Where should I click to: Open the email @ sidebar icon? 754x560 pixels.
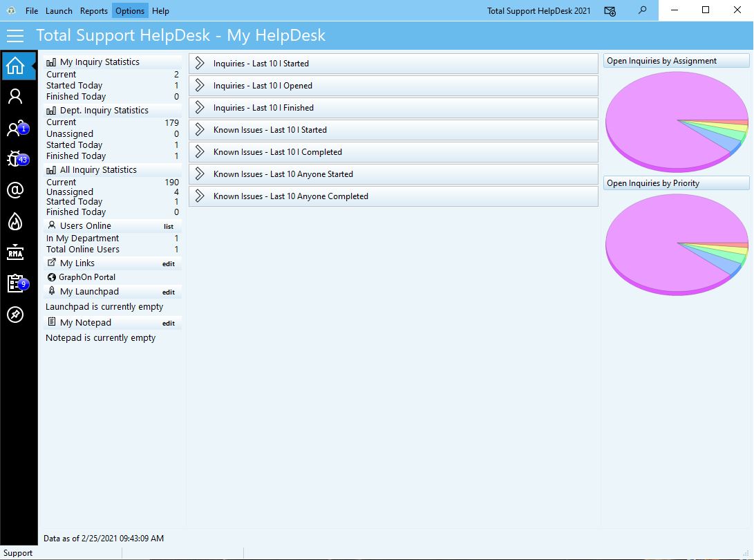tap(15, 190)
